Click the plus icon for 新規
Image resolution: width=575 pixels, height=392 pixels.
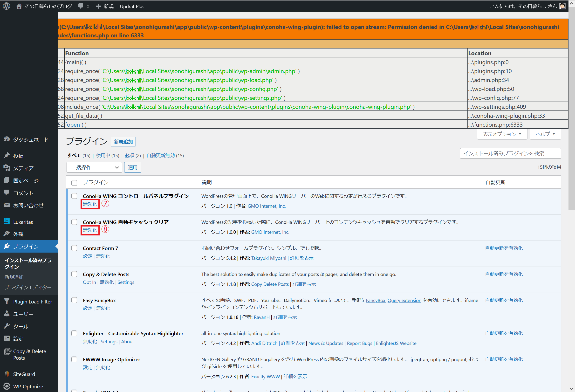(98, 6)
